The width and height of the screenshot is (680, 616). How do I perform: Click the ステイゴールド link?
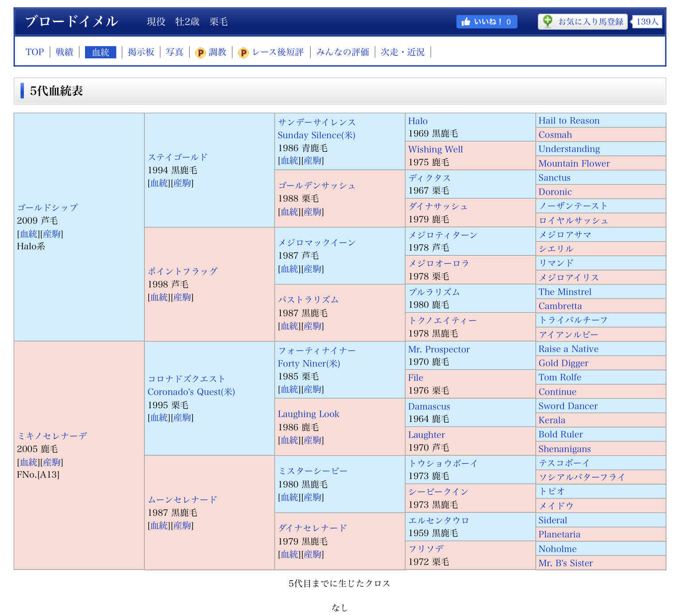178,157
